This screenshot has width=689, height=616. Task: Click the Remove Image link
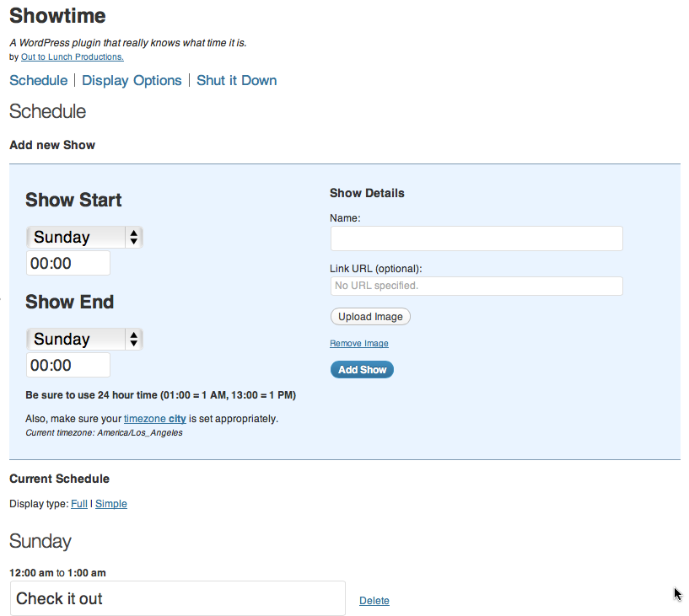(359, 344)
